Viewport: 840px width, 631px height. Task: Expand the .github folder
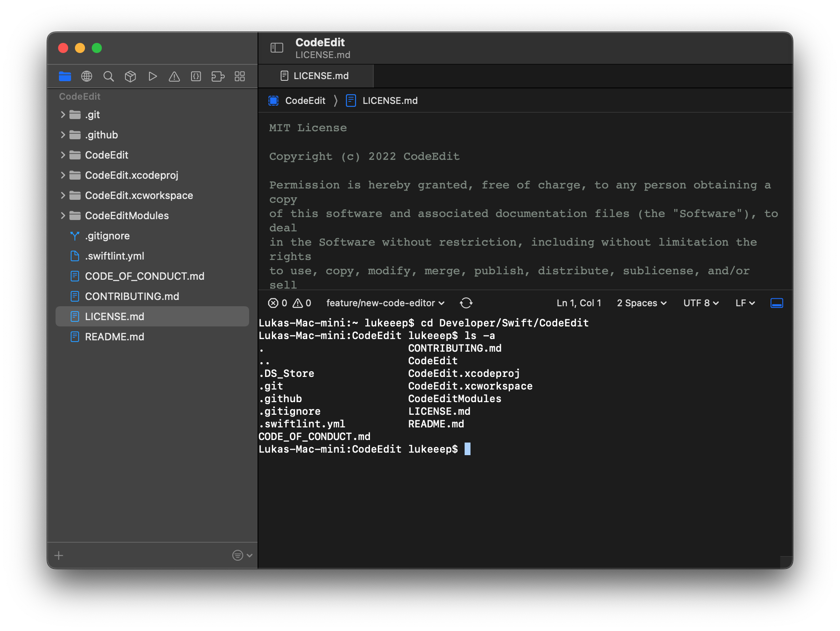tap(63, 135)
